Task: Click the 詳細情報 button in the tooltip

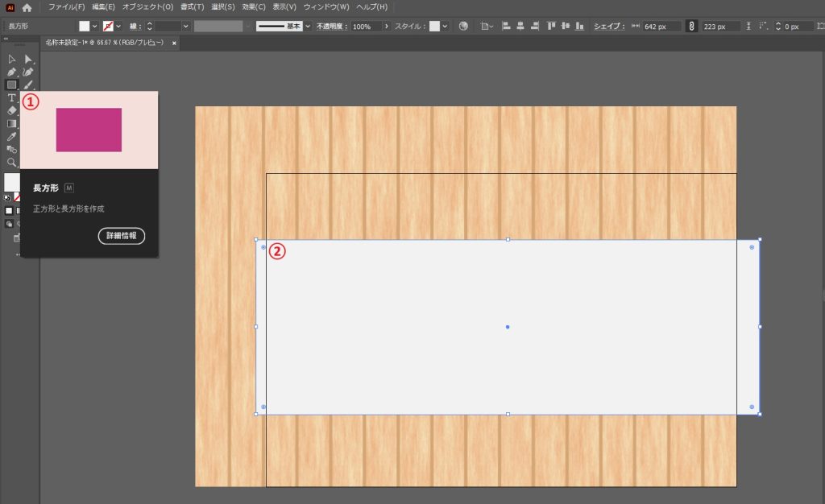Action: click(x=121, y=236)
